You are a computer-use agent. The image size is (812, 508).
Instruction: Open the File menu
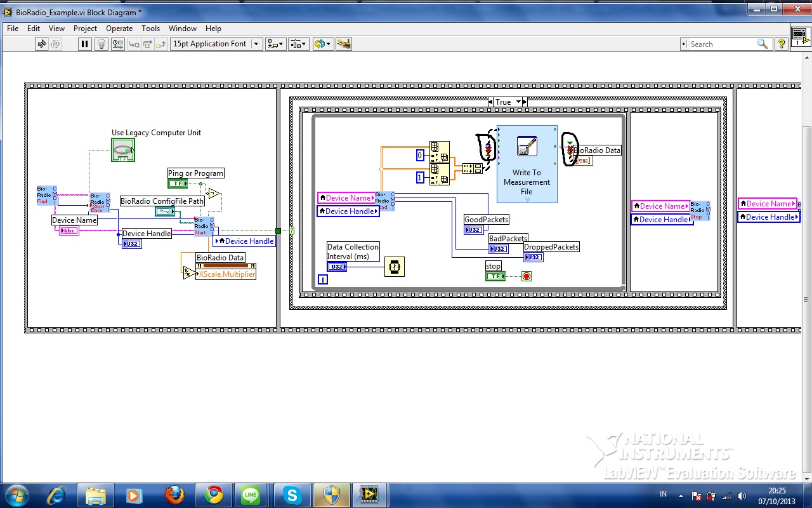(x=13, y=29)
